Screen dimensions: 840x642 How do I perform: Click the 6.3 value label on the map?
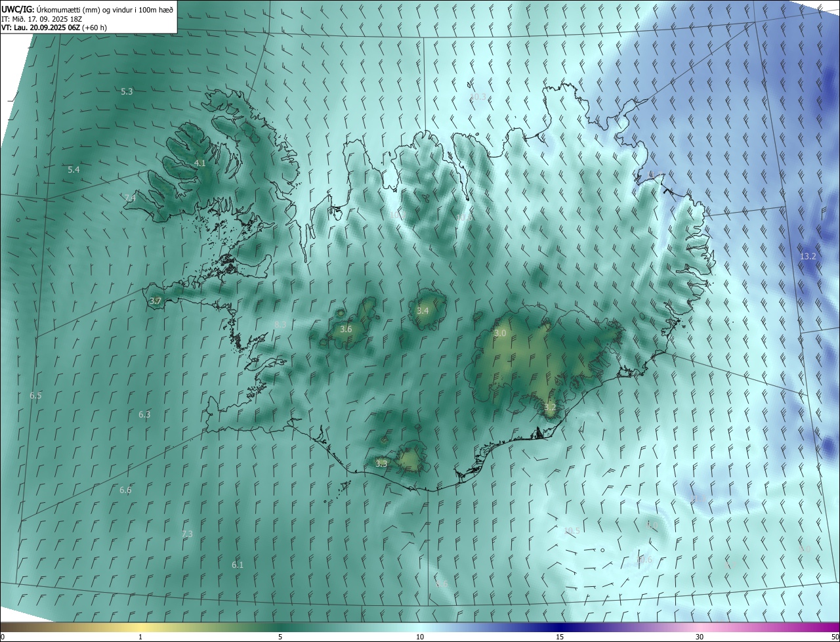click(x=144, y=414)
